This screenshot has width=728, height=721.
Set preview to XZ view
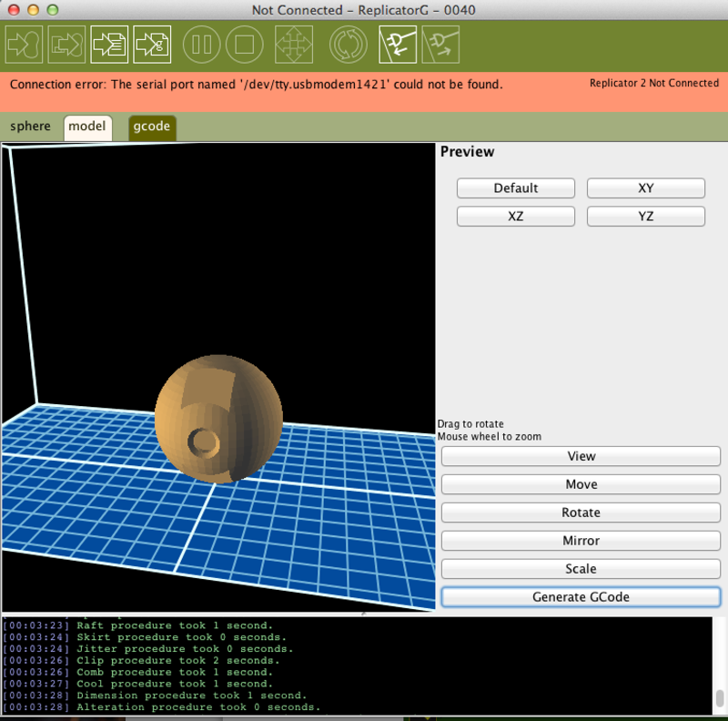(516, 217)
